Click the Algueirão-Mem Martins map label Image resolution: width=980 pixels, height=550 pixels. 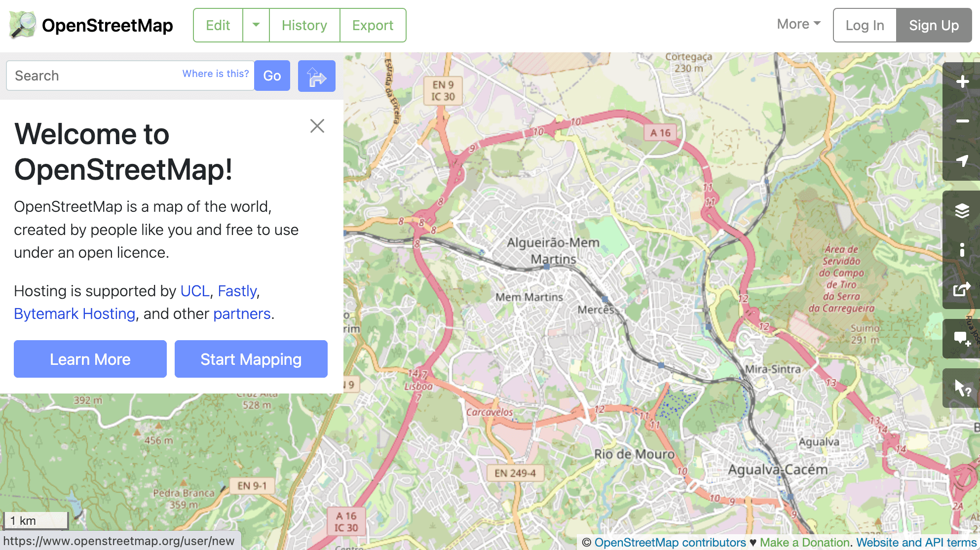pyautogui.click(x=553, y=251)
